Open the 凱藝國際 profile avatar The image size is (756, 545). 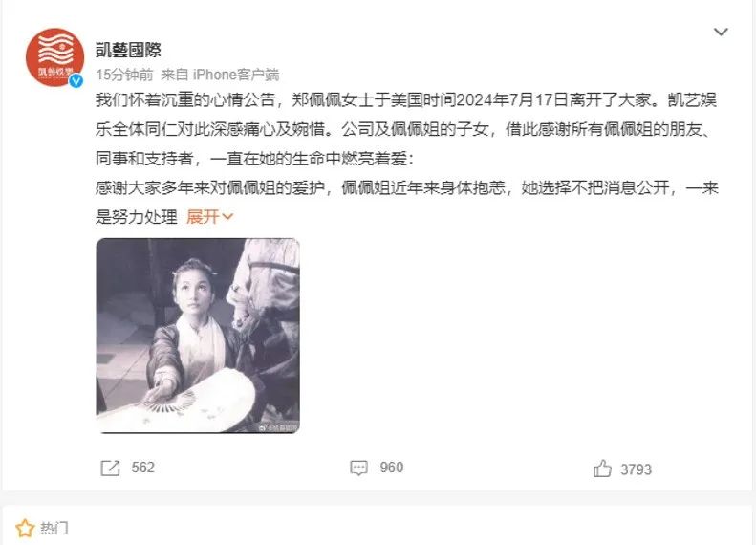click(x=54, y=57)
